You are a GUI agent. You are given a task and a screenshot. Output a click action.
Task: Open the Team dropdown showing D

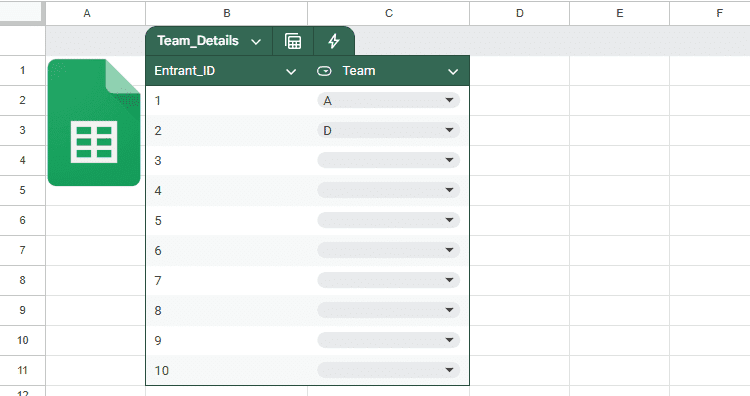(x=388, y=130)
